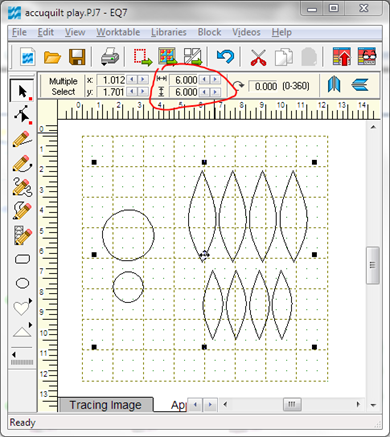
Task: Select the Swath pencil tool
Action: 22,235
